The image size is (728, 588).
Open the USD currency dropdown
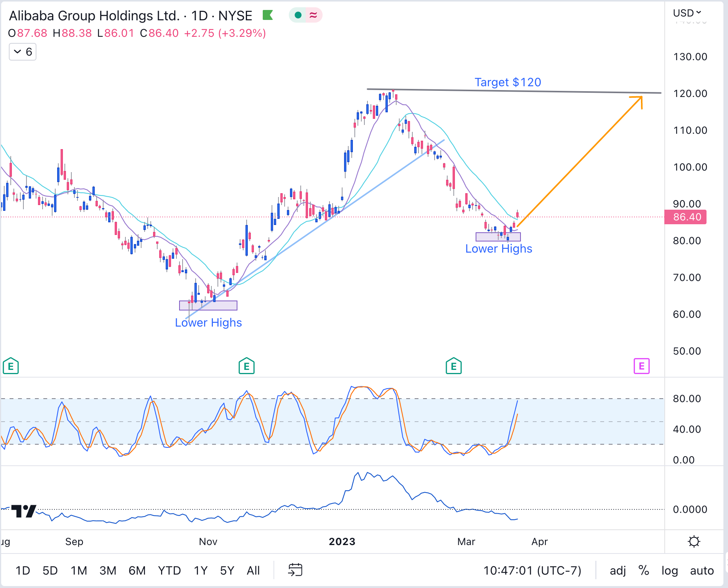(x=687, y=13)
